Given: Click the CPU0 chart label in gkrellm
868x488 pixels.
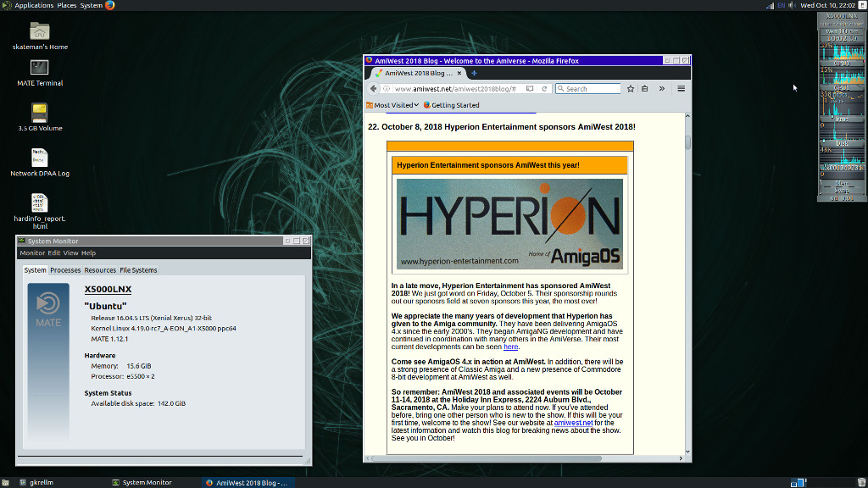Looking at the screenshot, I should coord(842,63).
